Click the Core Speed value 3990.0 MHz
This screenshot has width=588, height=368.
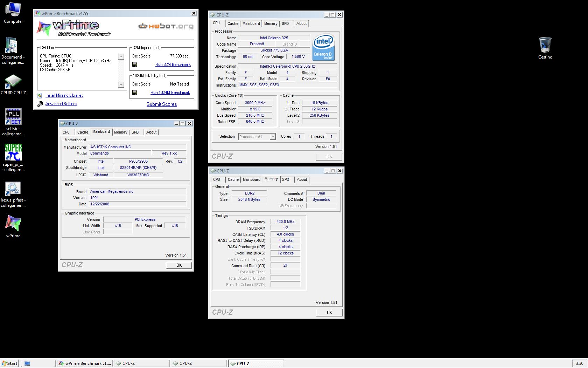click(255, 103)
